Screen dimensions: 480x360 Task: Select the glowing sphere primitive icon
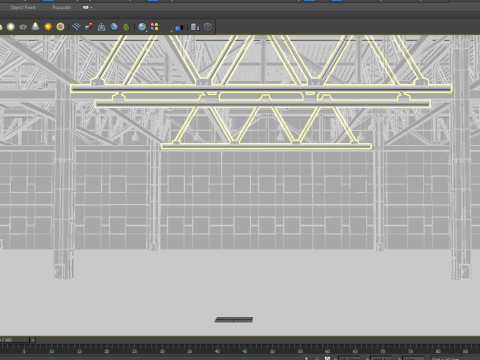pyautogui.click(x=11, y=27)
